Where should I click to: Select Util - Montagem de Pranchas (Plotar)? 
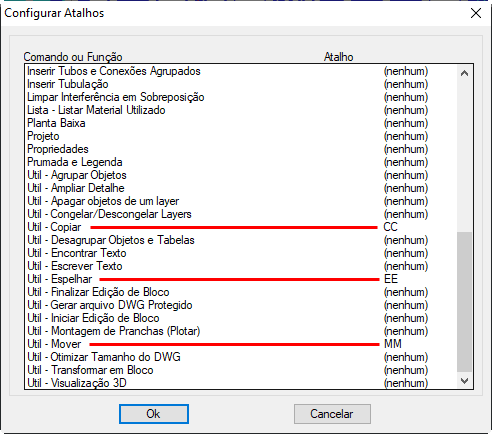pos(241,331)
